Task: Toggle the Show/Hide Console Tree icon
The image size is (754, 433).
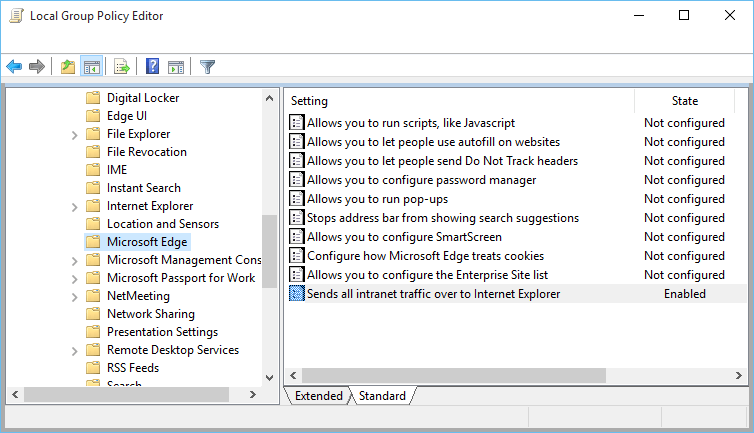Action: pyautogui.click(x=91, y=66)
